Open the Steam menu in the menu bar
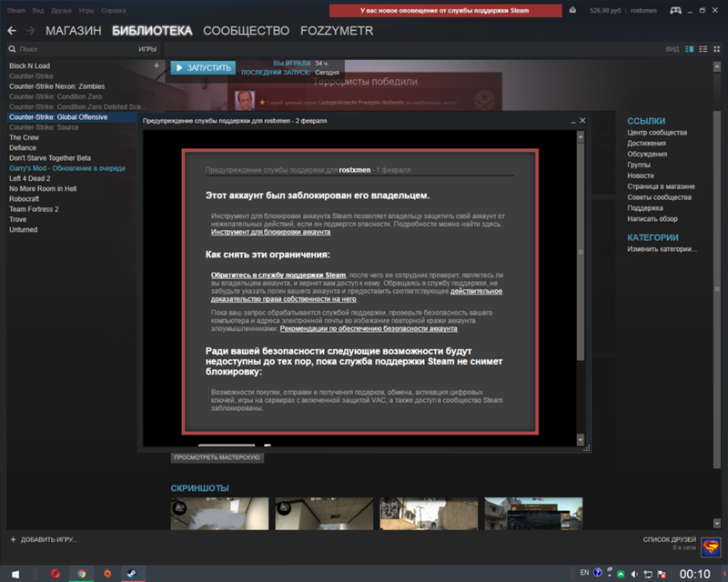The image size is (728, 582). pyautogui.click(x=17, y=11)
